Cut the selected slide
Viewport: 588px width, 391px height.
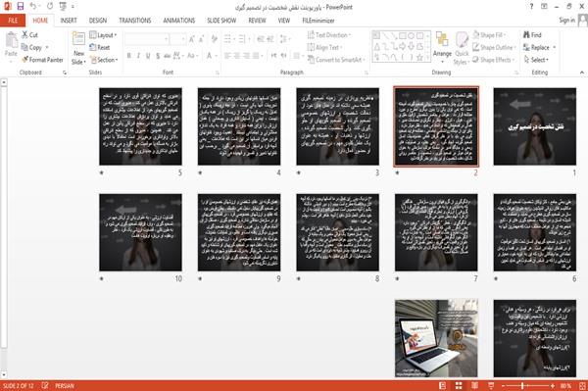[x=29, y=35]
